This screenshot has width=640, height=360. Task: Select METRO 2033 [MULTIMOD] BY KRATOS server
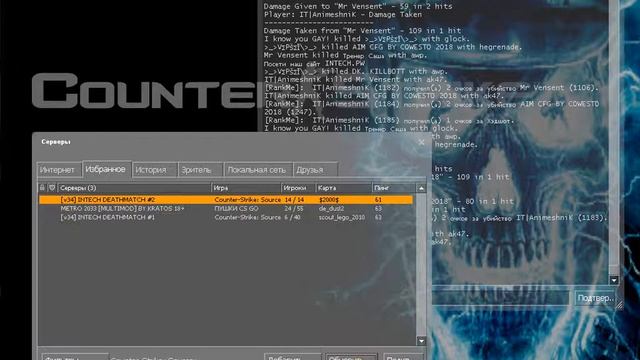pos(226,209)
